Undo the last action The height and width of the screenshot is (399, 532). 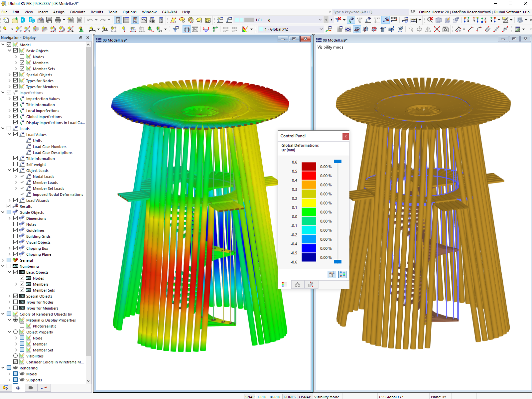(90, 20)
